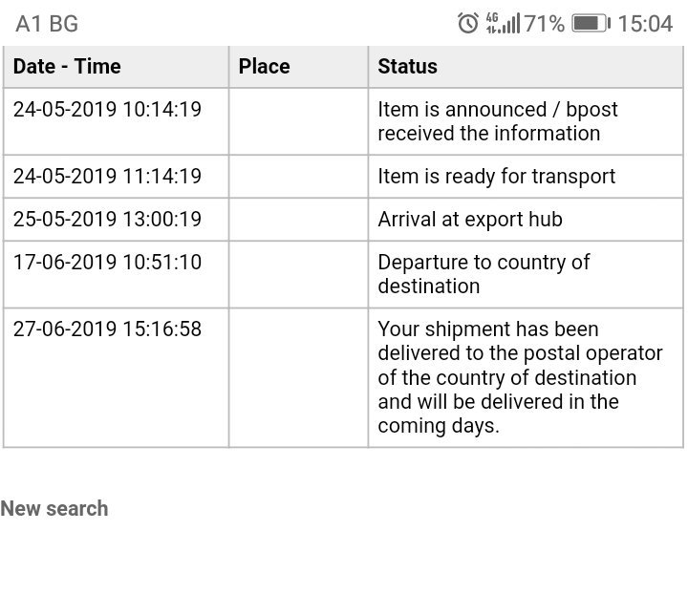688x616 pixels.
Task: Tap the 15:04 clock in status bar
Action: coord(645,23)
